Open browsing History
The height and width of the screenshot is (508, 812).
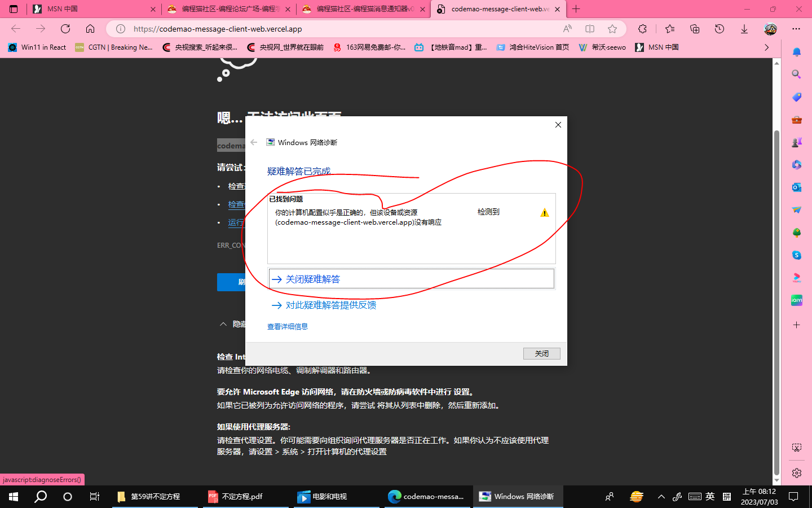coord(720,29)
